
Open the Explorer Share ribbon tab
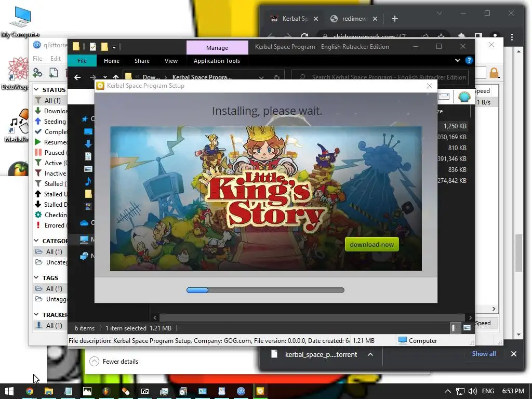142,61
